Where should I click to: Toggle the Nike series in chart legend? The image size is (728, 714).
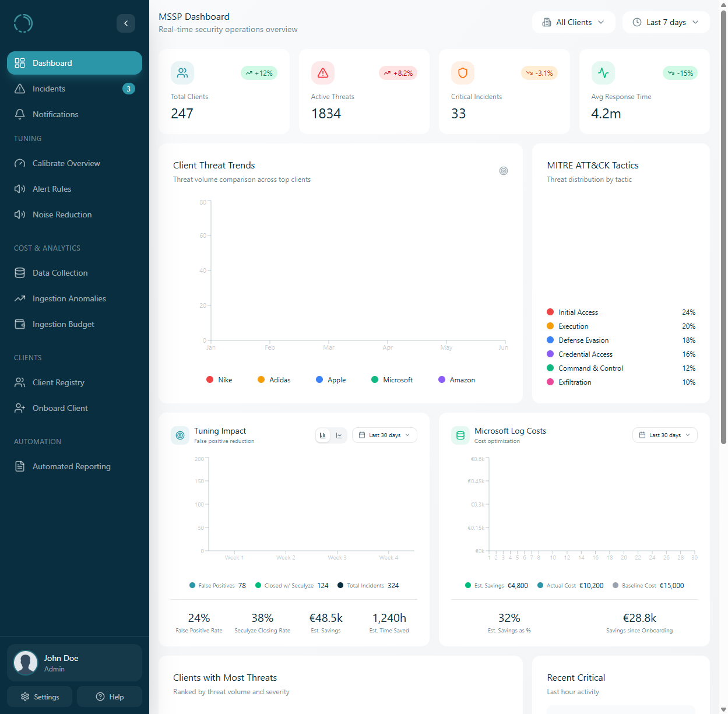(x=219, y=379)
